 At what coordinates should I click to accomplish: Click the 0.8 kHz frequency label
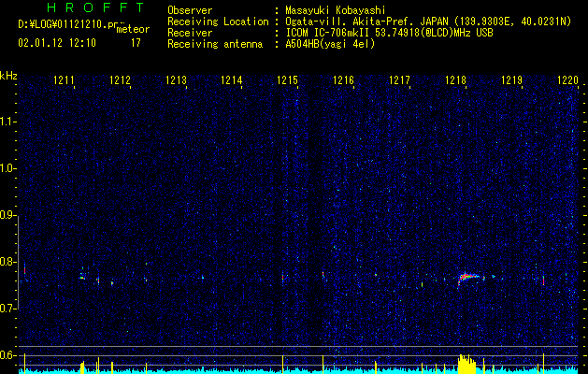point(7,262)
